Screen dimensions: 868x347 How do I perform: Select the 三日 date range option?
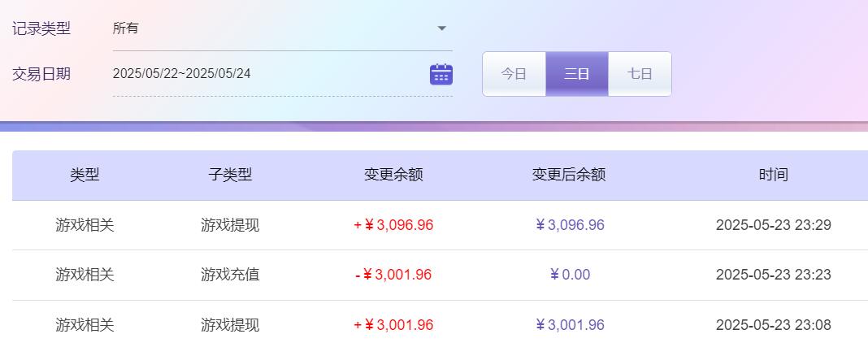577,74
